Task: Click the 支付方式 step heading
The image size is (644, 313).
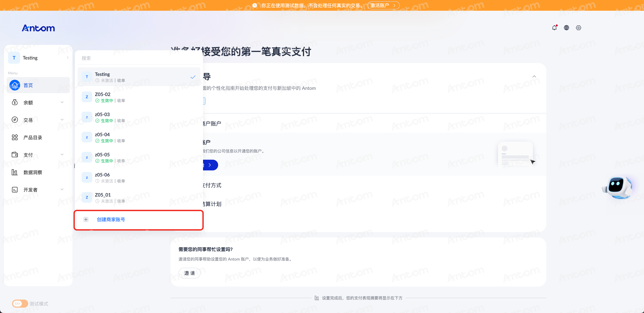Action: pos(212,185)
